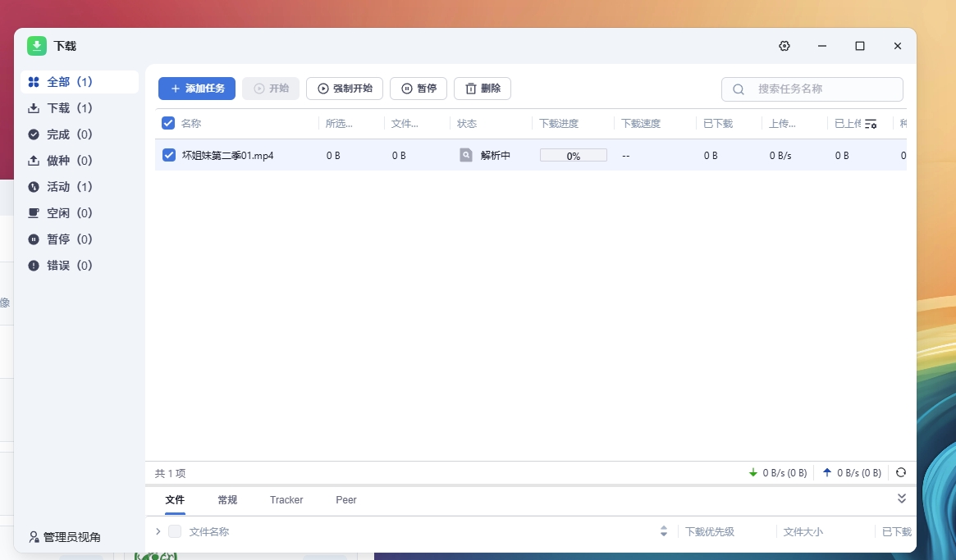The height and width of the screenshot is (560, 956).
Task: Toggle 文件名称 select-all checkbox
Action: click(175, 531)
